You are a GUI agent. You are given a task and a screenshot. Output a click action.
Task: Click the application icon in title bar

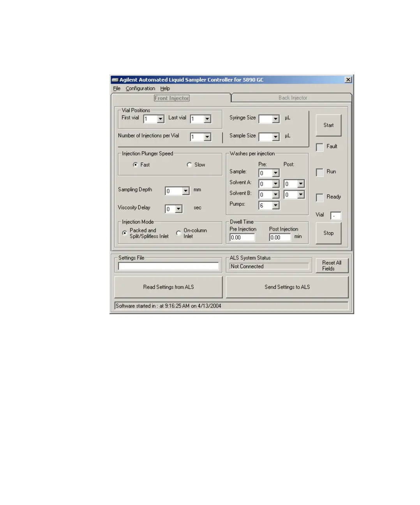point(115,80)
